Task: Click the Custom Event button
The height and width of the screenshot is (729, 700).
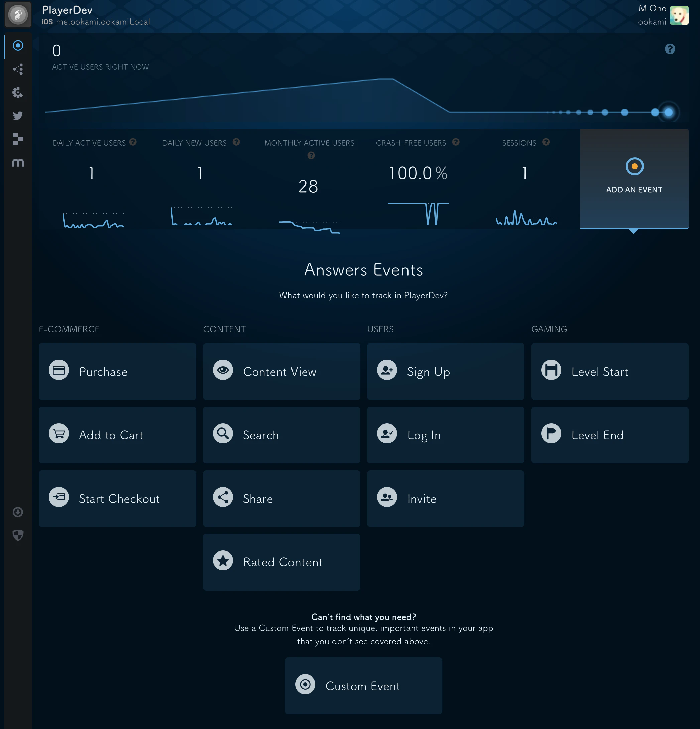Action: click(364, 686)
